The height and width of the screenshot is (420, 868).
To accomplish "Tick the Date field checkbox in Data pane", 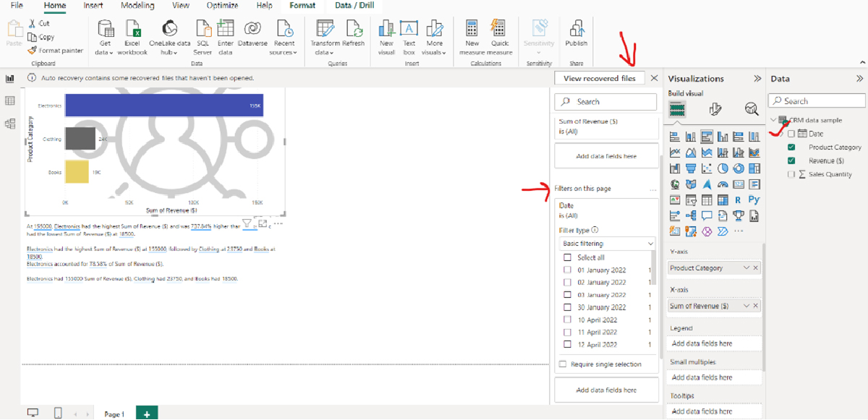I will 791,134.
